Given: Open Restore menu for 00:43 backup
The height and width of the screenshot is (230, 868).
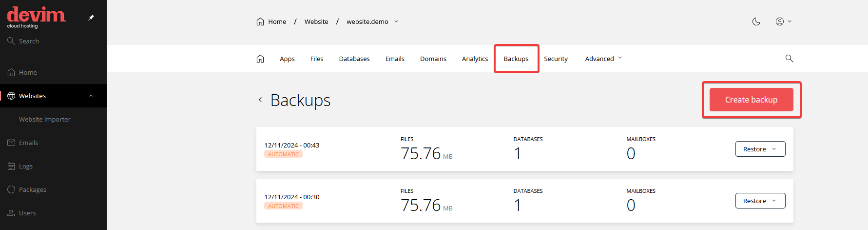Looking at the screenshot, I should pos(760,149).
